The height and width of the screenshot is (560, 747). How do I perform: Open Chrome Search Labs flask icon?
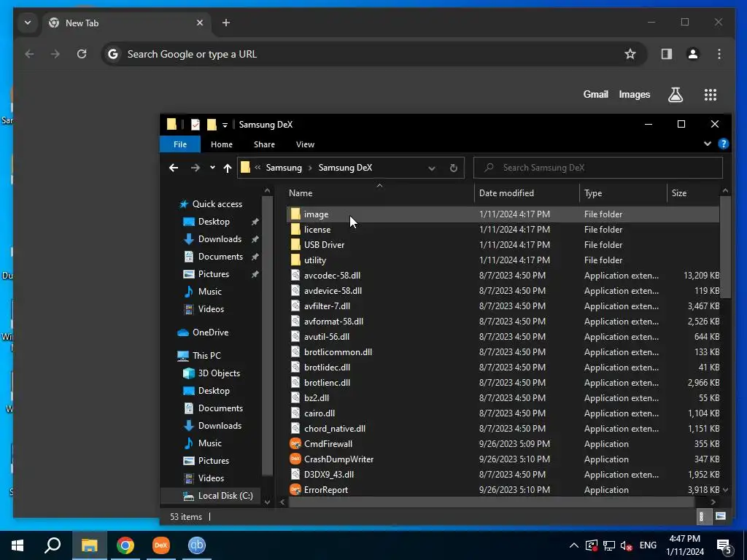[x=675, y=94]
